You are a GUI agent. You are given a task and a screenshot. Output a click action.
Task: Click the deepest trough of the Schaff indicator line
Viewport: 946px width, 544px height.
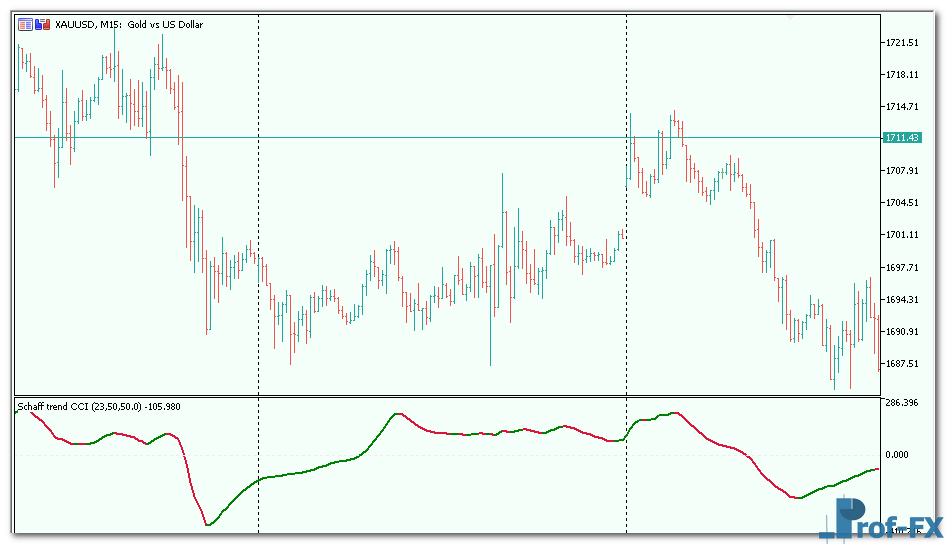point(207,524)
